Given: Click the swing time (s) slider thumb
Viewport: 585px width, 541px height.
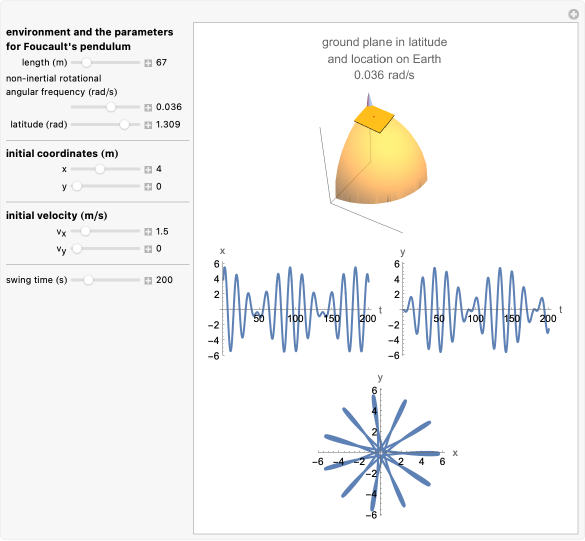Looking at the screenshot, I should (x=88, y=280).
